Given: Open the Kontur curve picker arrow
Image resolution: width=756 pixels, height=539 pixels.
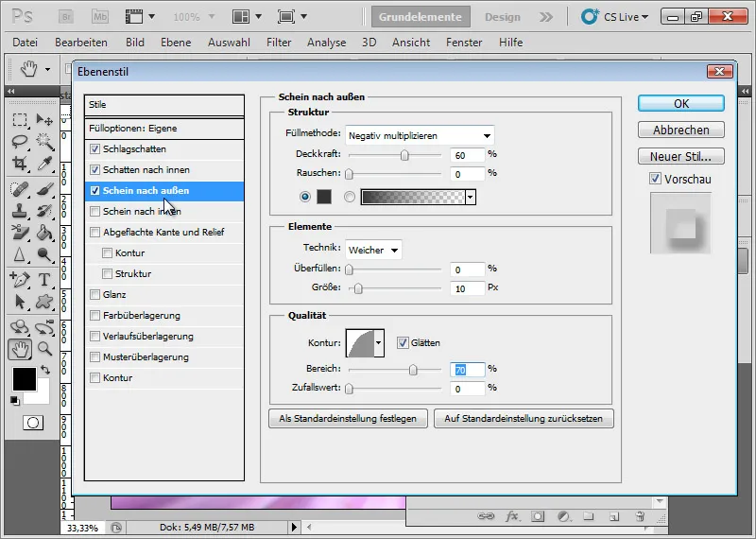Looking at the screenshot, I should tap(379, 342).
